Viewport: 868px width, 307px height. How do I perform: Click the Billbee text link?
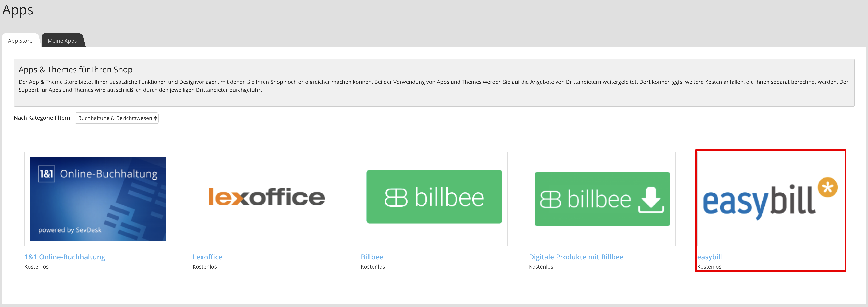click(372, 257)
